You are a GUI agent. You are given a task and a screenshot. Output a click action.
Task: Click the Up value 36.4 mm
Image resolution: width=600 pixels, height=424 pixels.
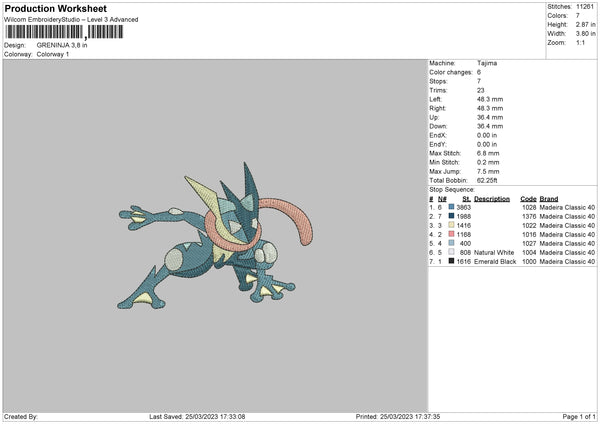(x=490, y=117)
